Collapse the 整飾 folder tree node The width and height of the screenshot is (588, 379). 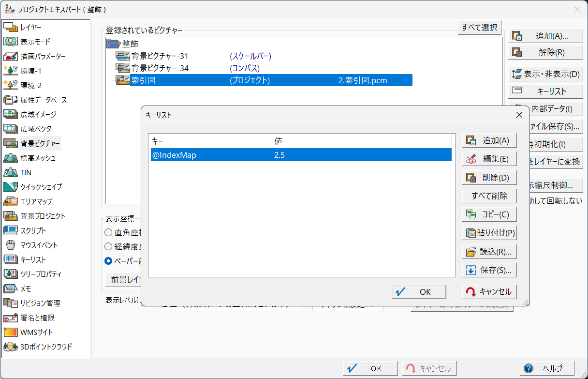point(113,44)
